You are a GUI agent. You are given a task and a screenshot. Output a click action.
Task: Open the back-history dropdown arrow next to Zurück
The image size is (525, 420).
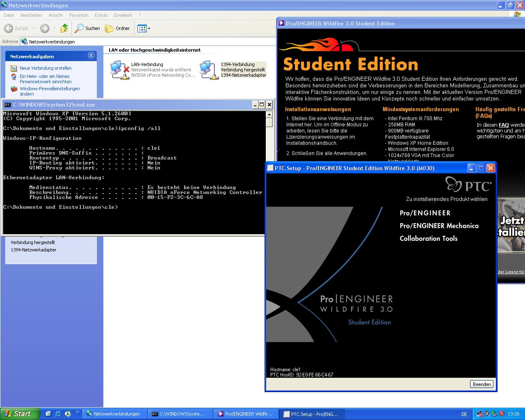[x=34, y=28]
